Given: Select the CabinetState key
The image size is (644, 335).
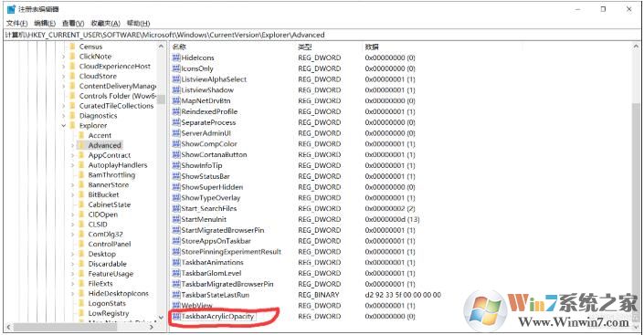Looking at the screenshot, I should click(110, 204).
